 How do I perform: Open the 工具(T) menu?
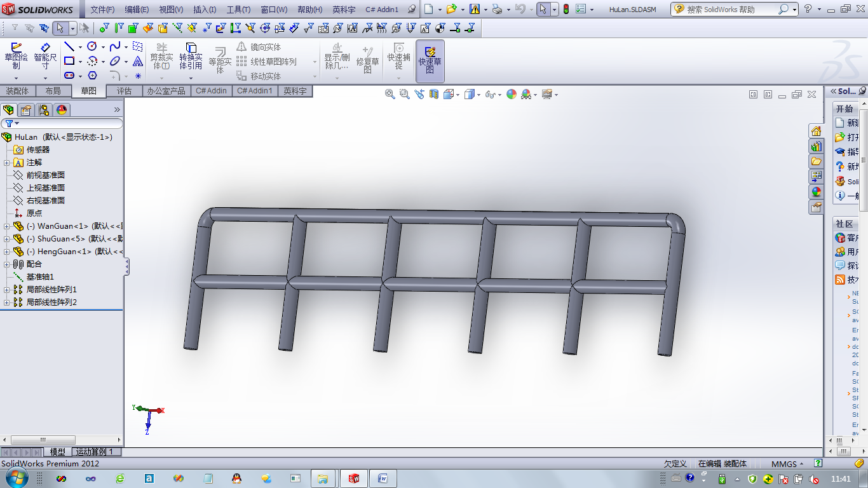click(238, 10)
